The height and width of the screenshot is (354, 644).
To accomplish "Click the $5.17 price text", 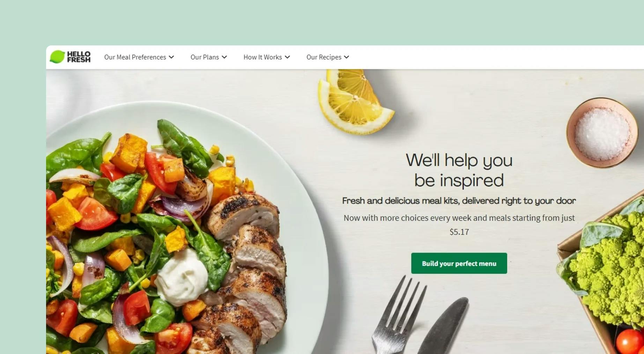I will (459, 232).
